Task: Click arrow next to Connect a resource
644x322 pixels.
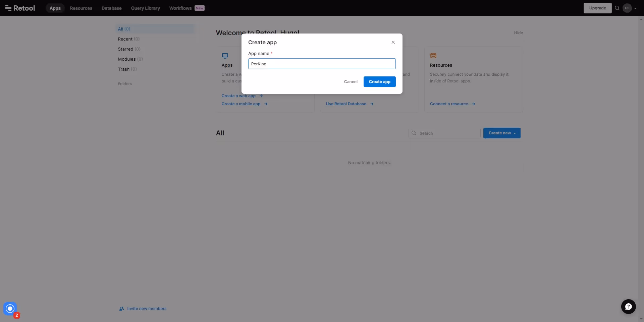Action: [x=473, y=104]
